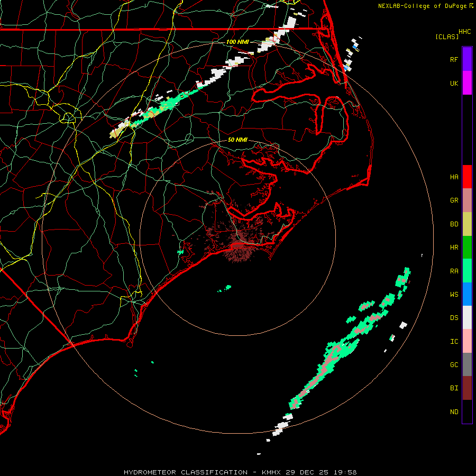This screenshot has width=476, height=476.
Task: Click the RF purple legend swatch
Action: 467,59
